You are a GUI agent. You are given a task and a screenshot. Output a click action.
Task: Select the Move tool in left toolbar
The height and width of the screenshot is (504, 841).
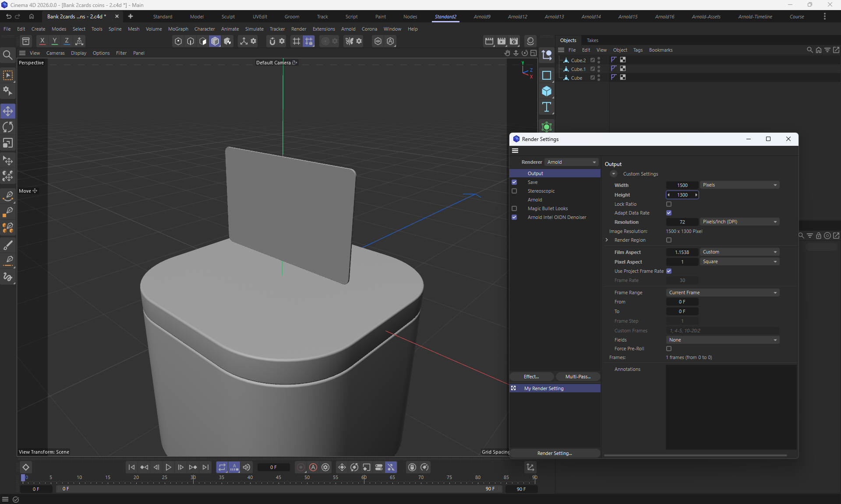[8, 111]
